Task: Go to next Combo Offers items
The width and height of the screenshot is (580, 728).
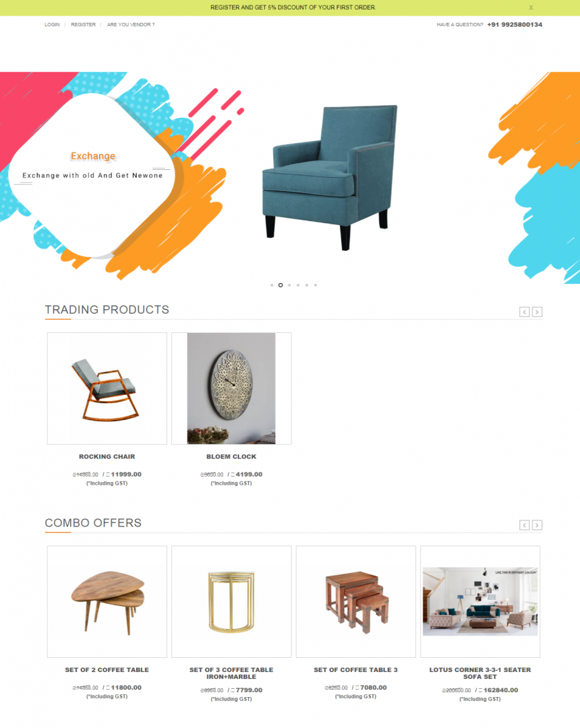Action: tap(537, 525)
